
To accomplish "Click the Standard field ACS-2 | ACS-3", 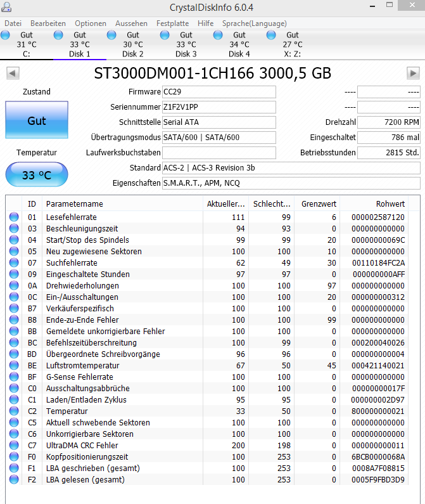I will tap(291, 168).
